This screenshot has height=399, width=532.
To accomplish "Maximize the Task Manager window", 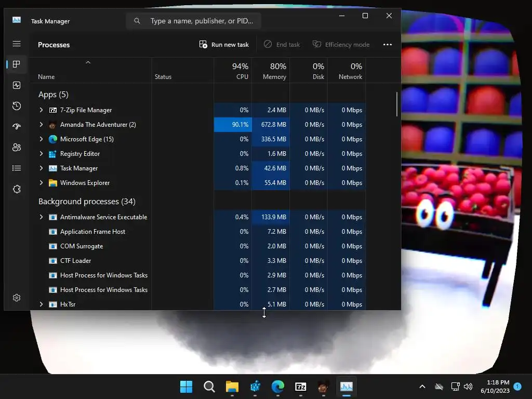I will 365,16.
